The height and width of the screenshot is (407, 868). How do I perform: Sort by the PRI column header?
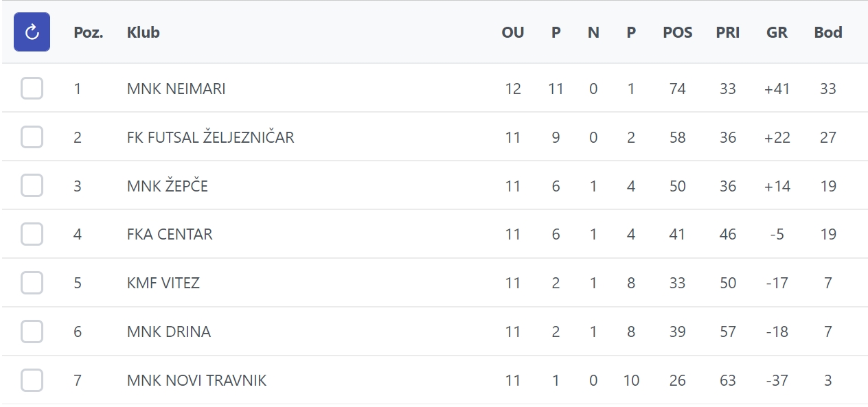[x=728, y=32]
